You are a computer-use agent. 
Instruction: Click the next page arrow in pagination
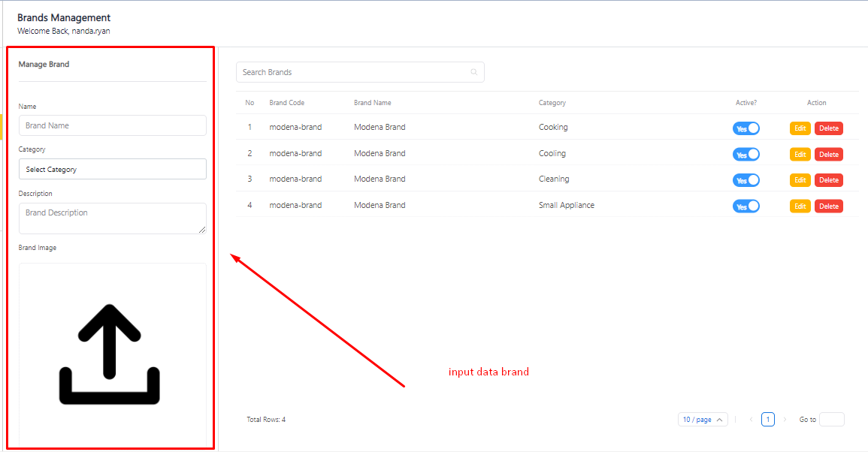click(x=785, y=420)
